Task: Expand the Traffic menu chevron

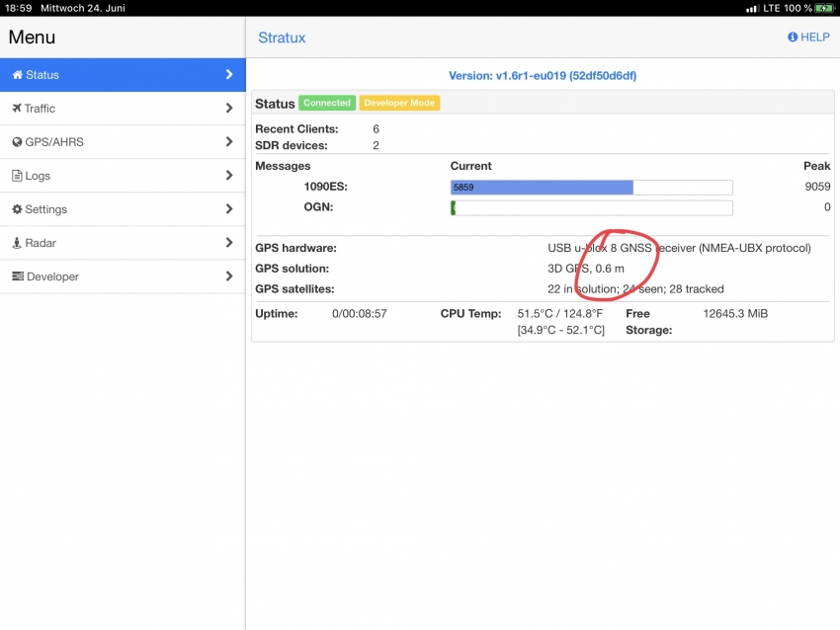Action: point(229,108)
